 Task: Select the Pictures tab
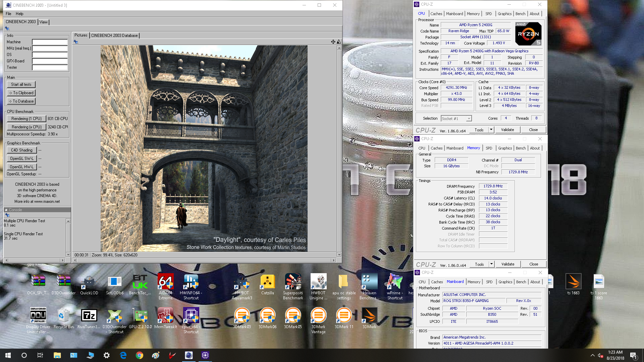tap(81, 35)
